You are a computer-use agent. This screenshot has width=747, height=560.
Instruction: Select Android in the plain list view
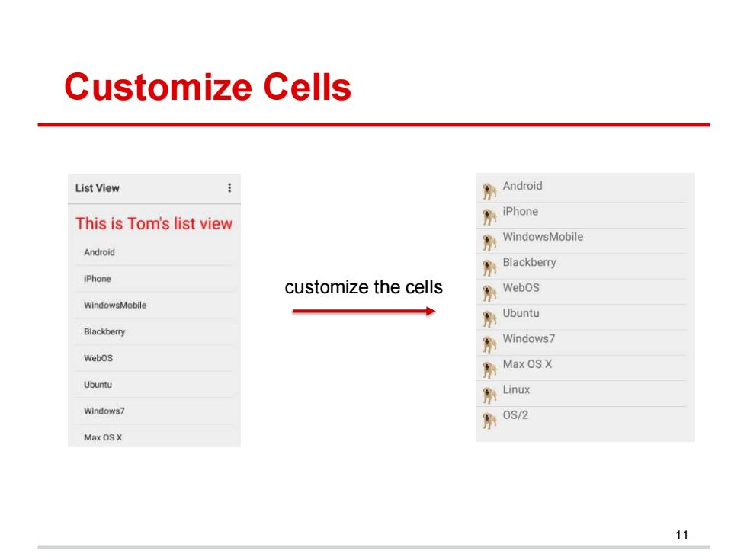[154, 252]
